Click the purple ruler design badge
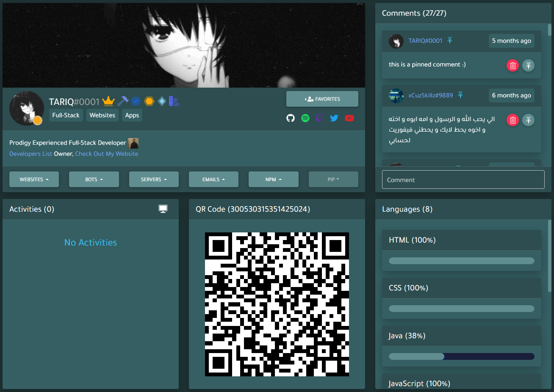This screenshot has height=392, width=554. click(174, 101)
